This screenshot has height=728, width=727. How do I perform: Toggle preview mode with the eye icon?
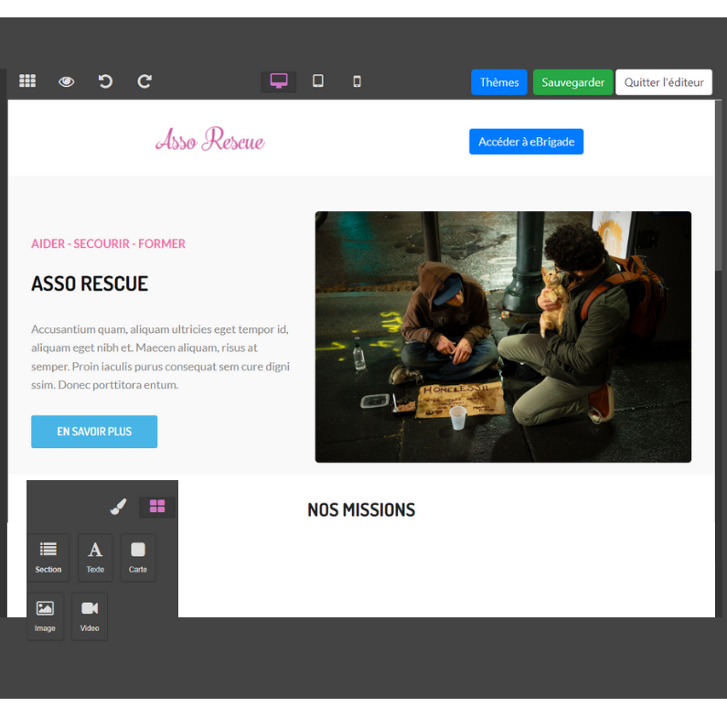(x=67, y=81)
